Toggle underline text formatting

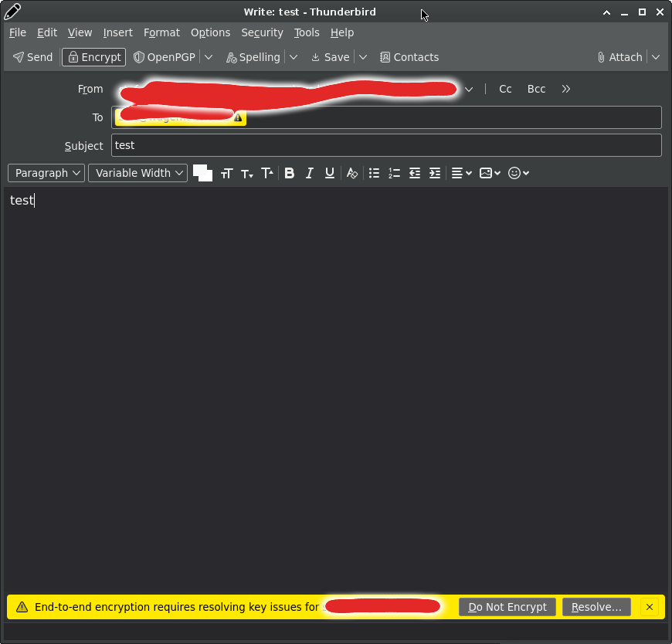[330, 173]
